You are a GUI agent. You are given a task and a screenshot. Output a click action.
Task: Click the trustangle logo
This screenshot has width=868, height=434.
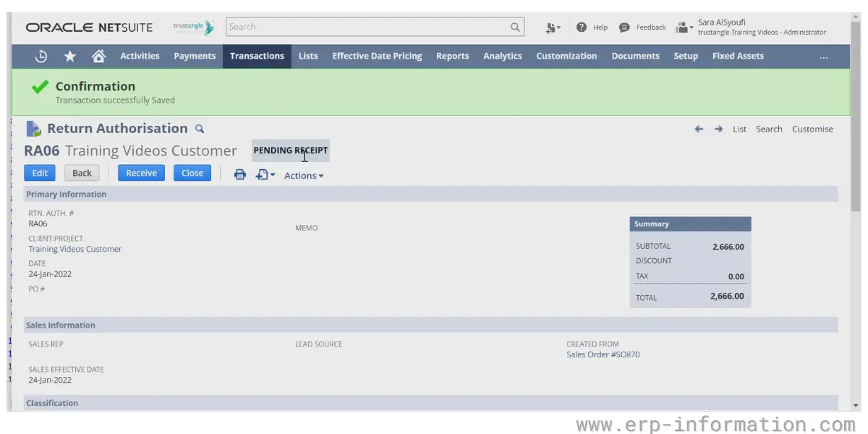coord(193,27)
